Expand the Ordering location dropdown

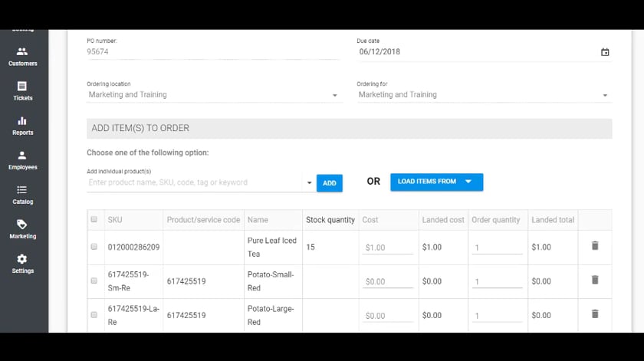pyautogui.click(x=335, y=95)
